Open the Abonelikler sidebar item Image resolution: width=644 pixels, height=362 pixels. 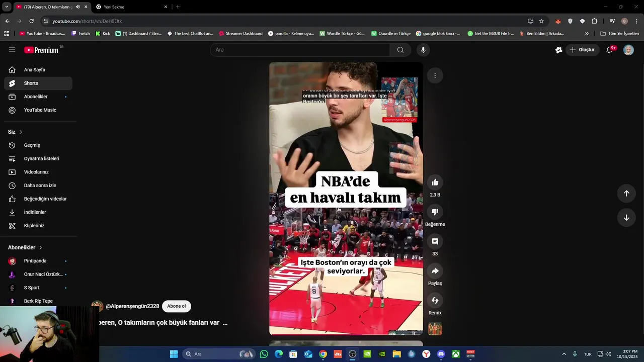pos(38,97)
